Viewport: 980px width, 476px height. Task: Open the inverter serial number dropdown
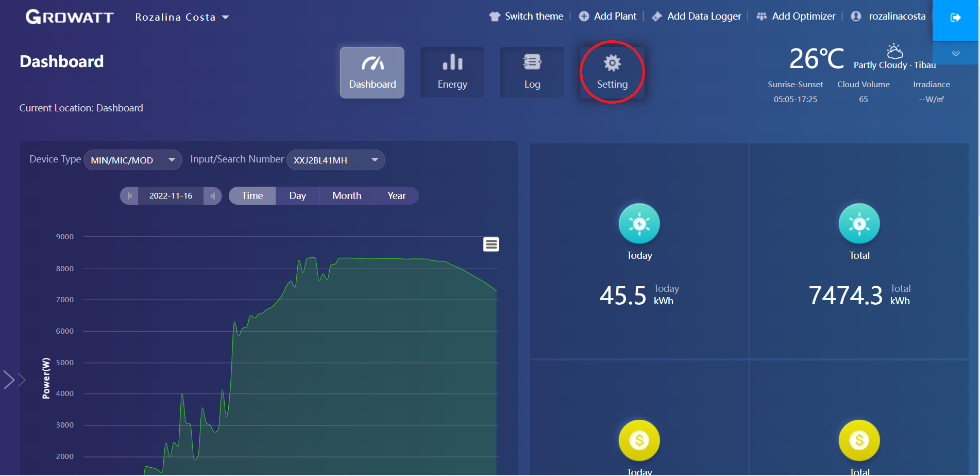[x=335, y=160]
